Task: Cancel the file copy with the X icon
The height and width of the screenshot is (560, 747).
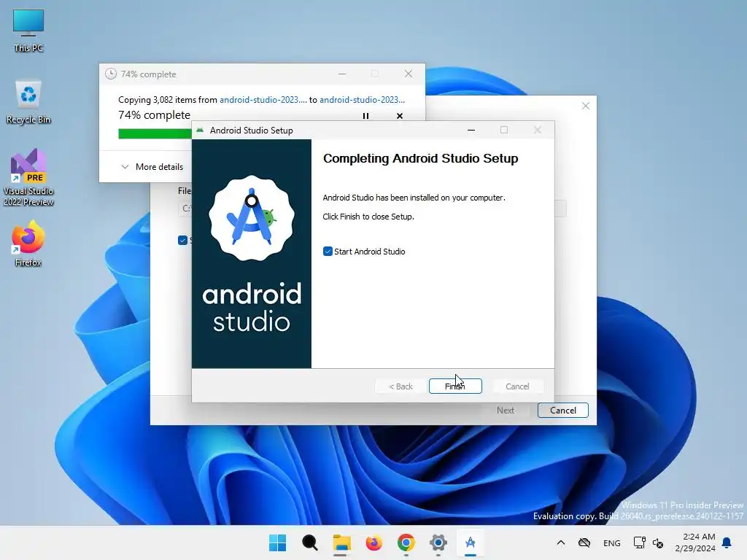Action: [x=400, y=116]
